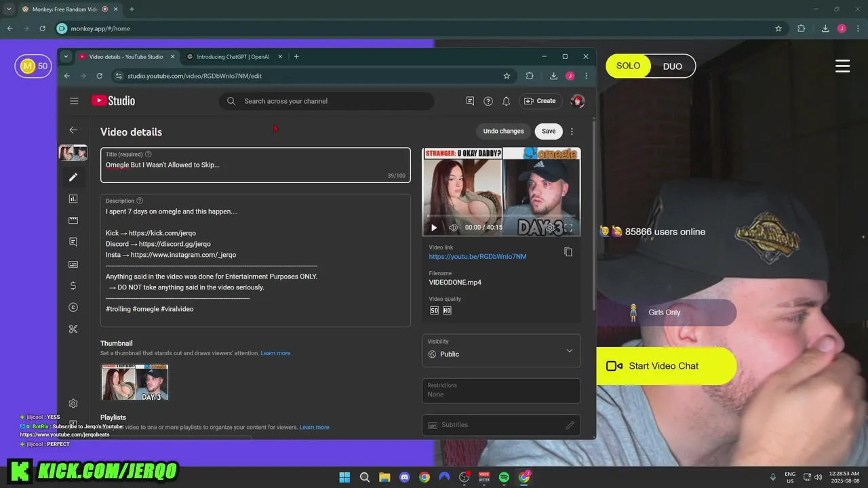Reload the YouTube Studio page
868x488 pixels.
coord(99,76)
